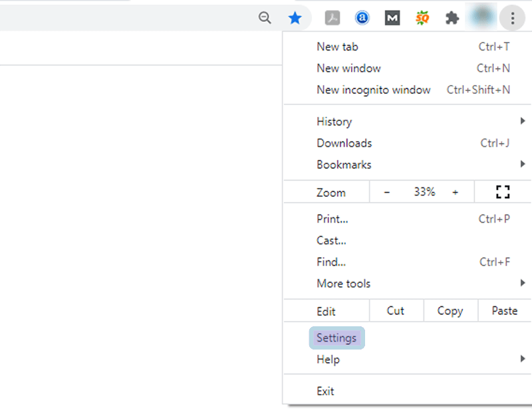532x414 pixels.
Task: Open the browser profile avatar
Action: (481, 18)
